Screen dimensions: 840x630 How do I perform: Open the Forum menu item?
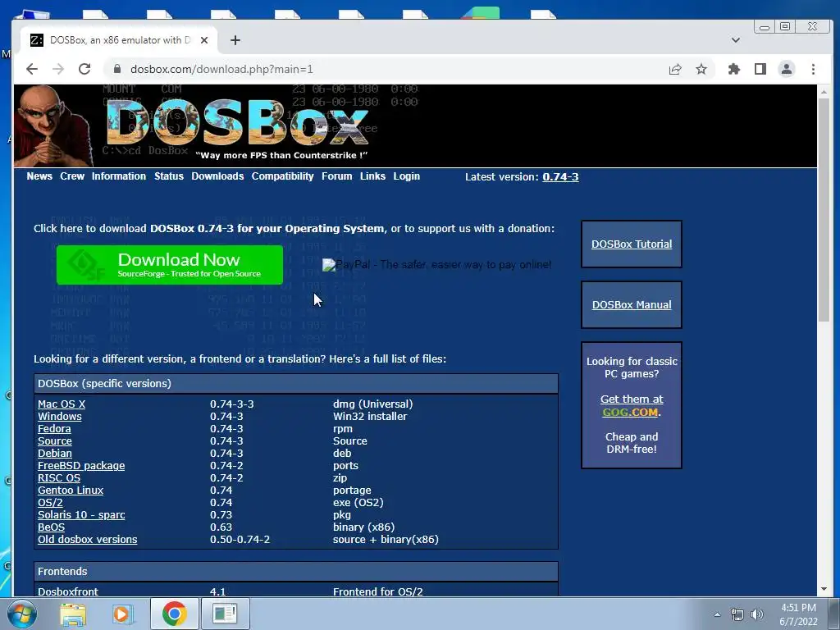click(337, 176)
